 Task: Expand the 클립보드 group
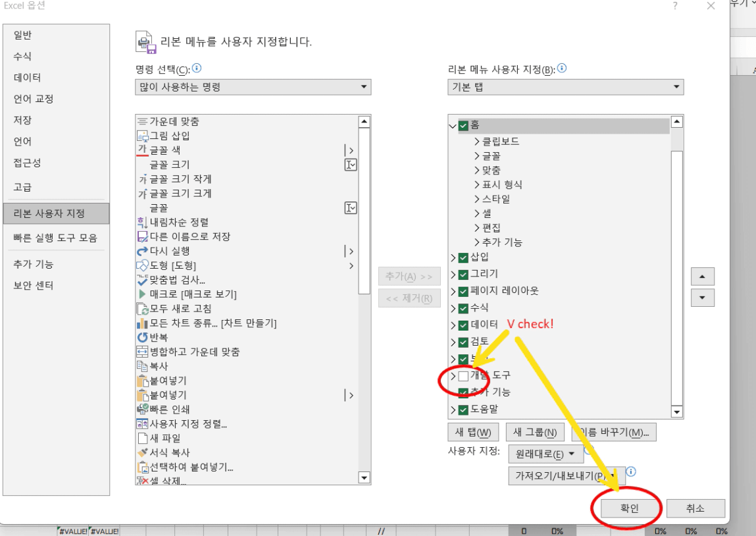[x=477, y=142]
